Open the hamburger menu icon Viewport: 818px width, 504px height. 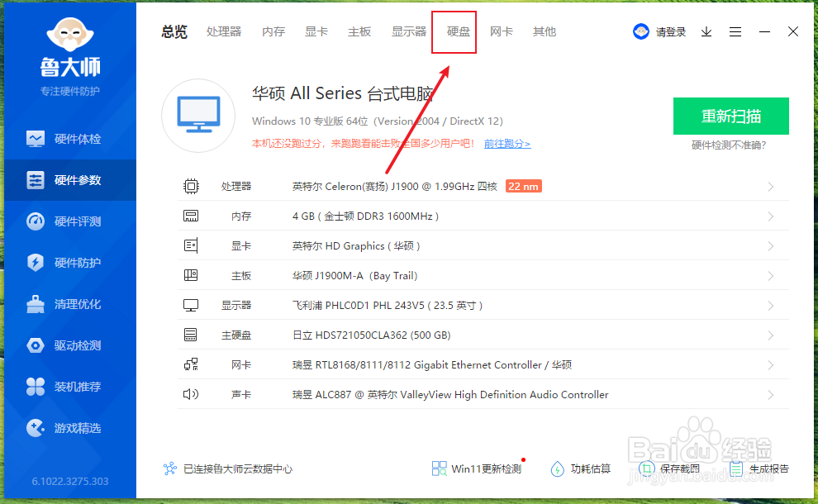point(735,32)
